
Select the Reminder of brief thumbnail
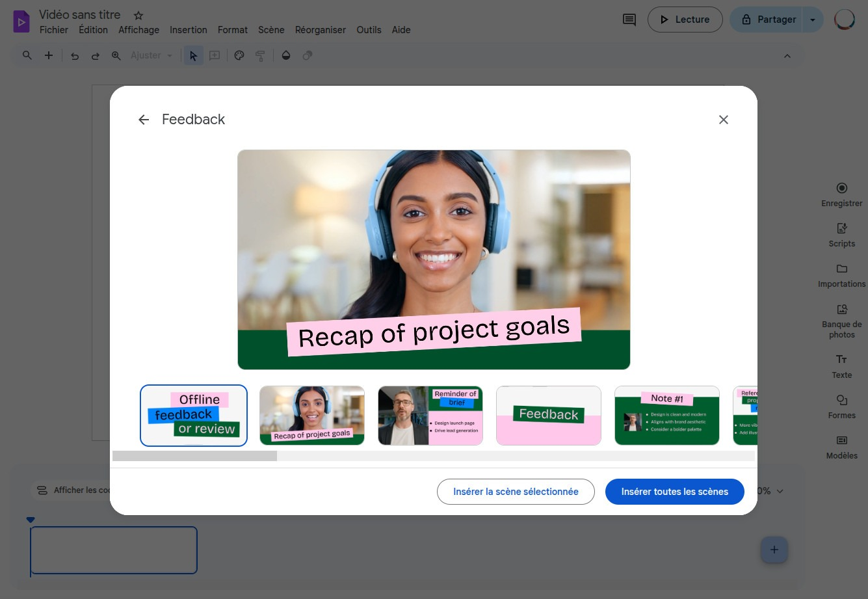point(430,416)
